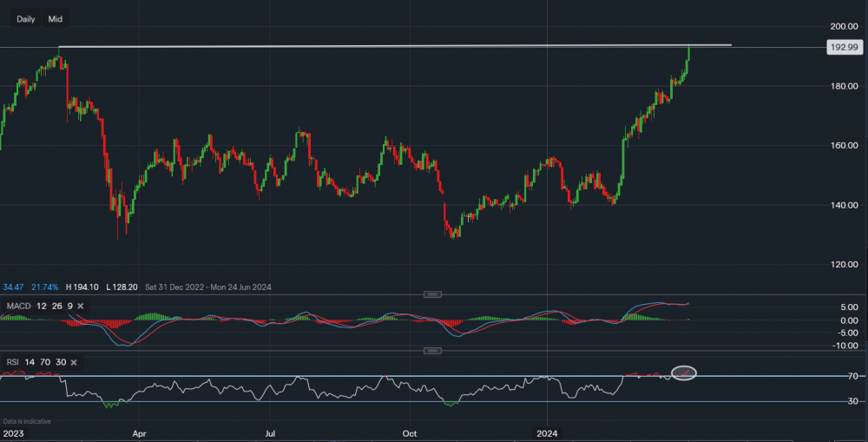
Task: Click the 2023 label on time axis
Action: [x=15, y=432]
